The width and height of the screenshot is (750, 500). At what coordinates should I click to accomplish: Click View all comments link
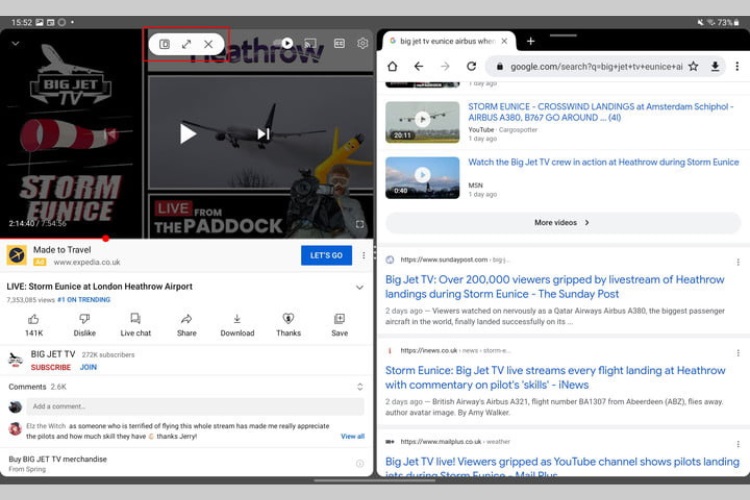(353, 436)
